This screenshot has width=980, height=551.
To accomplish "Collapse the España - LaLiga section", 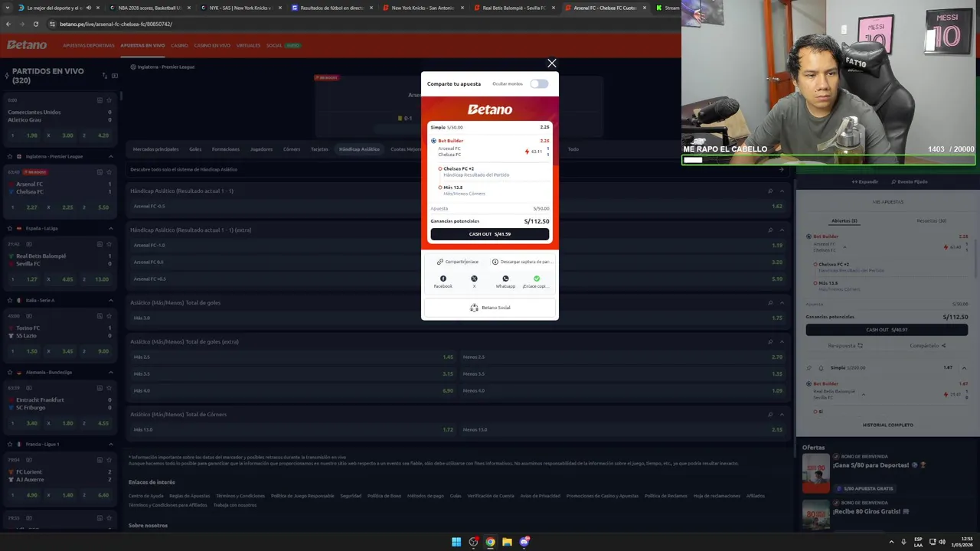I will (111, 228).
